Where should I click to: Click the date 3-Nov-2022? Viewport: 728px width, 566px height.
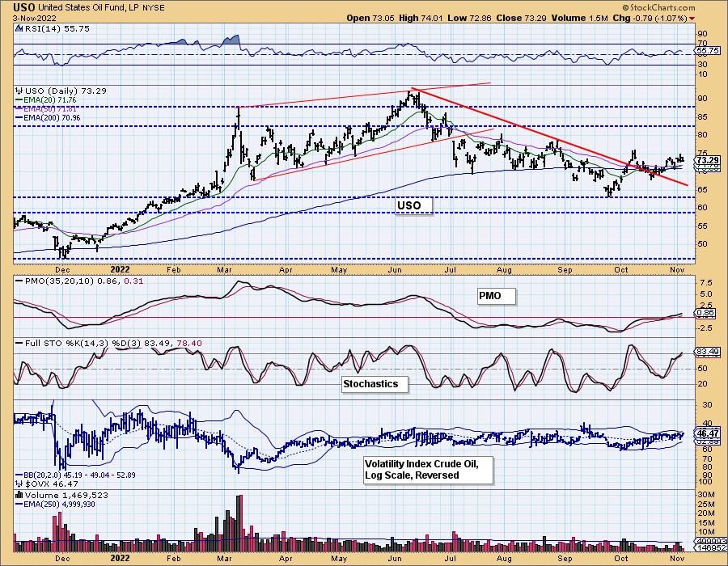[34, 18]
